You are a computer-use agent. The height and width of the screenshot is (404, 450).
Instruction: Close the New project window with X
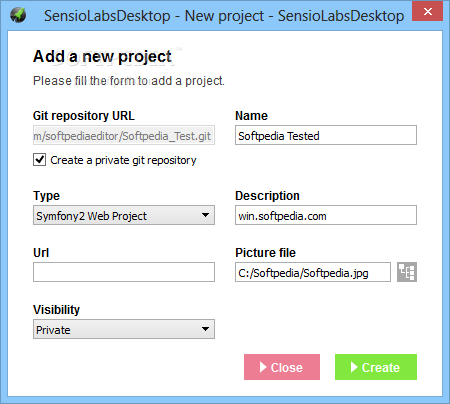coord(428,12)
